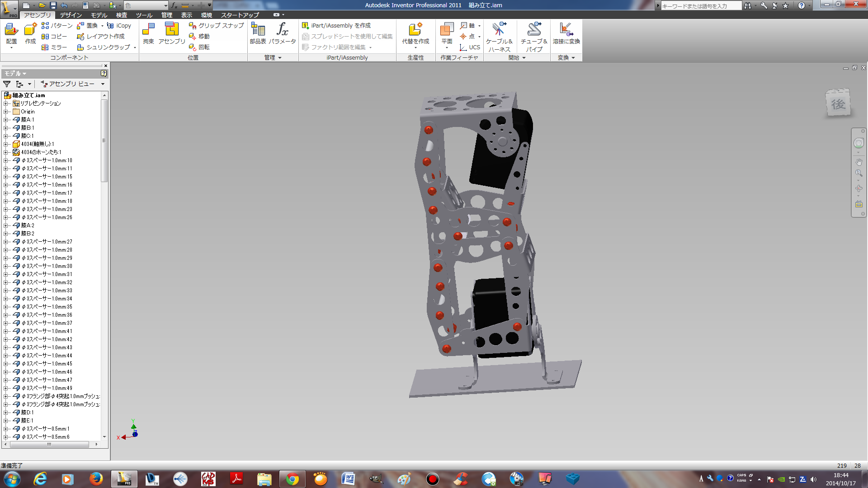
Task: Click the 溶接に変換 convert to weldment icon
Action: [566, 30]
